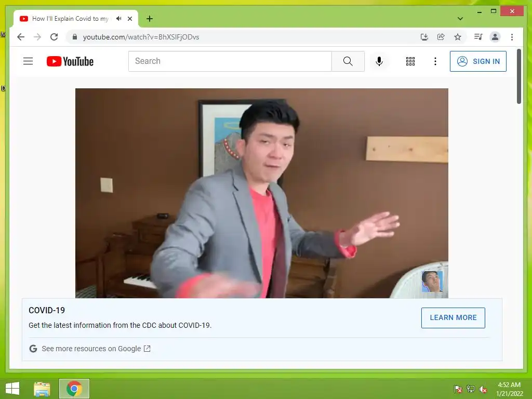View site info via lock icon
Viewport: 532px width, 399px height.
point(75,37)
